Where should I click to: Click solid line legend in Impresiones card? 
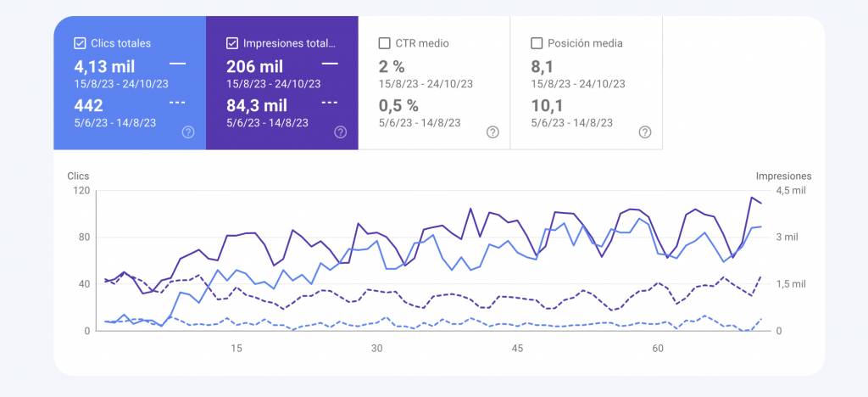click(330, 64)
